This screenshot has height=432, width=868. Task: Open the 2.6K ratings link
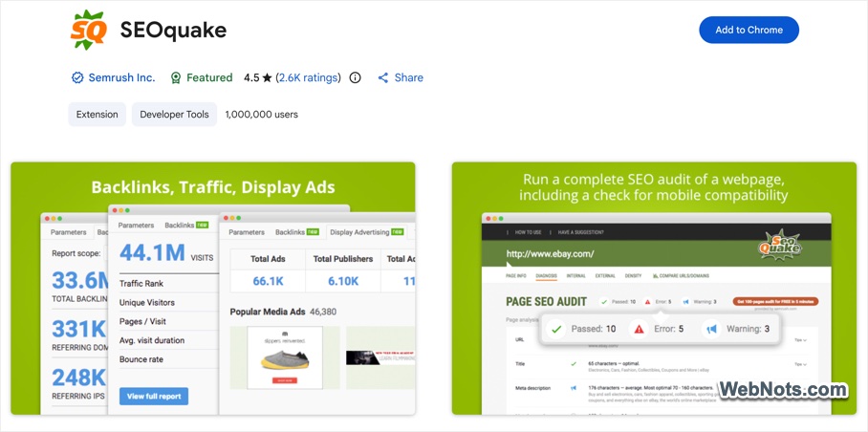[x=309, y=78]
